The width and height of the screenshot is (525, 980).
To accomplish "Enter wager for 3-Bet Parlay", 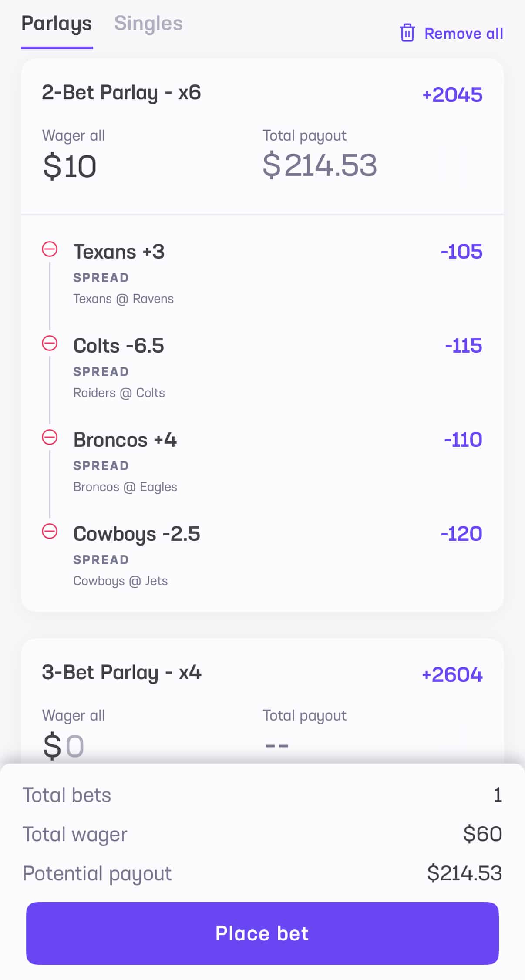I will (70, 746).
